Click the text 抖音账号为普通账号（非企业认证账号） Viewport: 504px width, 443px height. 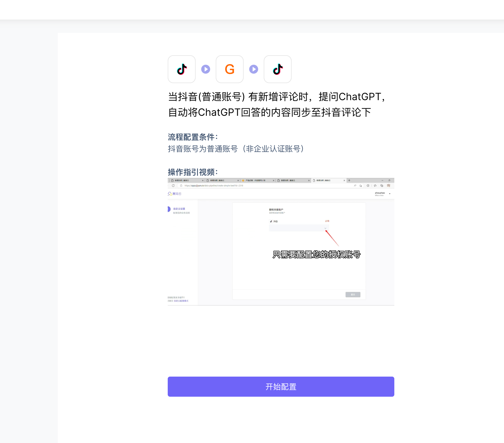click(236, 149)
